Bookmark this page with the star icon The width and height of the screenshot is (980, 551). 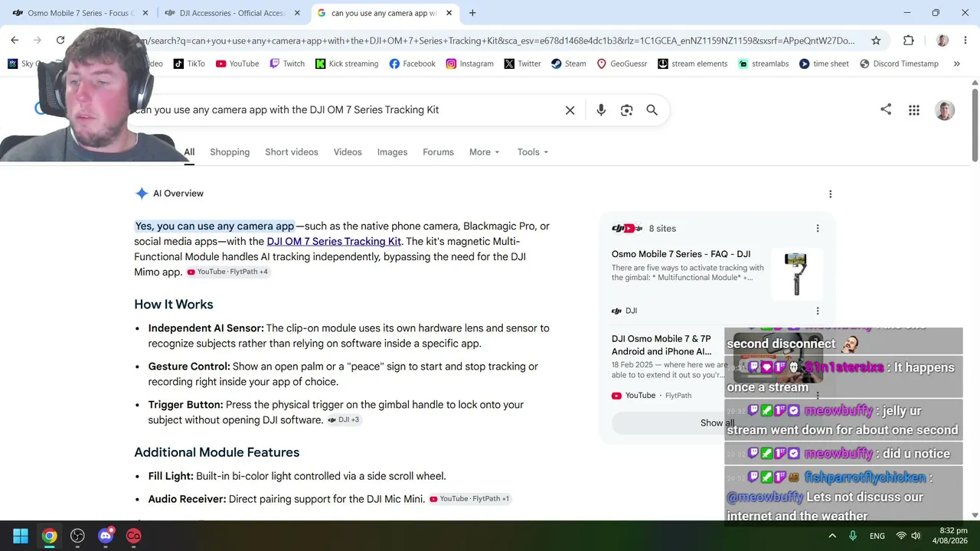point(876,41)
